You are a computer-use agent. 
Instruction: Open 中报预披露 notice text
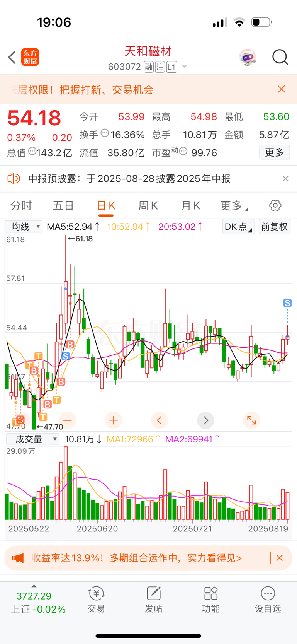(129, 178)
